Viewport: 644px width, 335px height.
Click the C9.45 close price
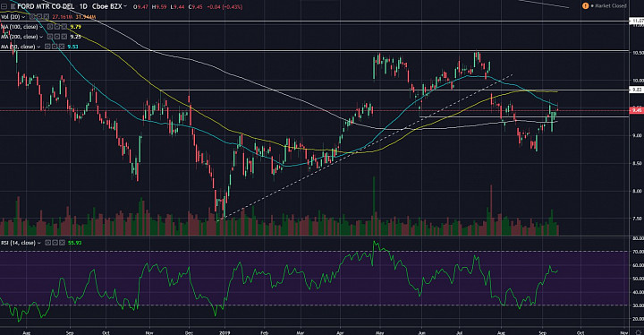[196, 7]
